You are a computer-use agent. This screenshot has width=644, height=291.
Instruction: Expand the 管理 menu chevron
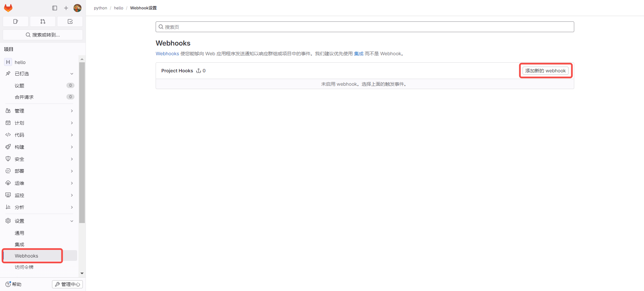pyautogui.click(x=72, y=111)
